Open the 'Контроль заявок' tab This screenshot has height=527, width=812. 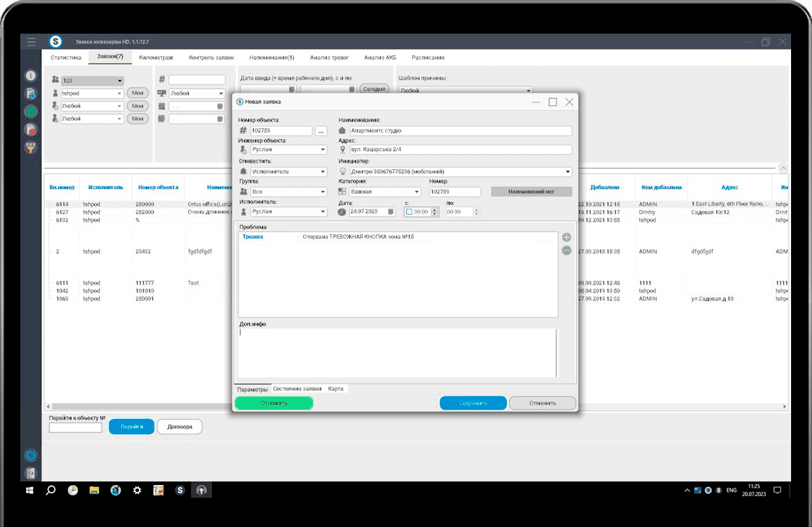pos(211,57)
